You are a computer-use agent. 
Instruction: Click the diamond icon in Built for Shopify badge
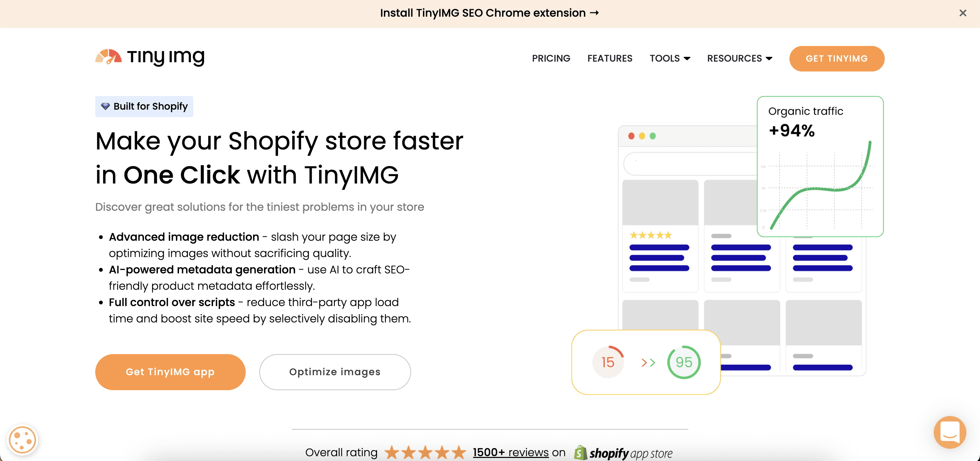pos(105,106)
